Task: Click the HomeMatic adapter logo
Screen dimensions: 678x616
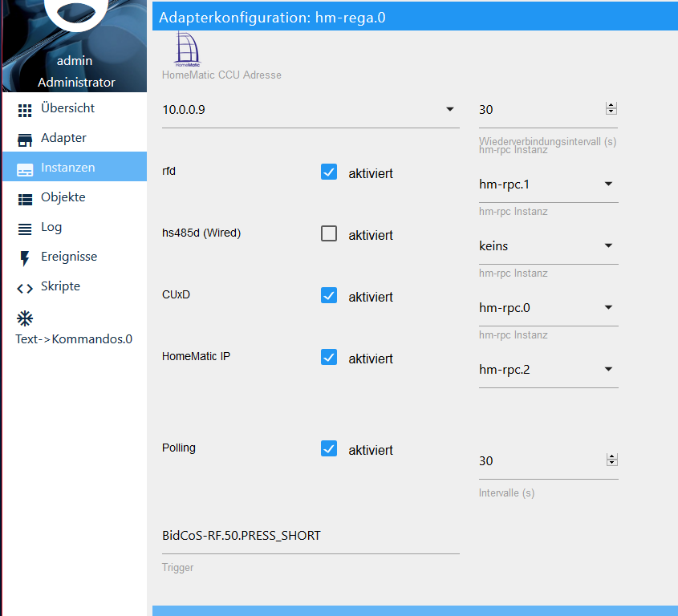Action: [187, 49]
